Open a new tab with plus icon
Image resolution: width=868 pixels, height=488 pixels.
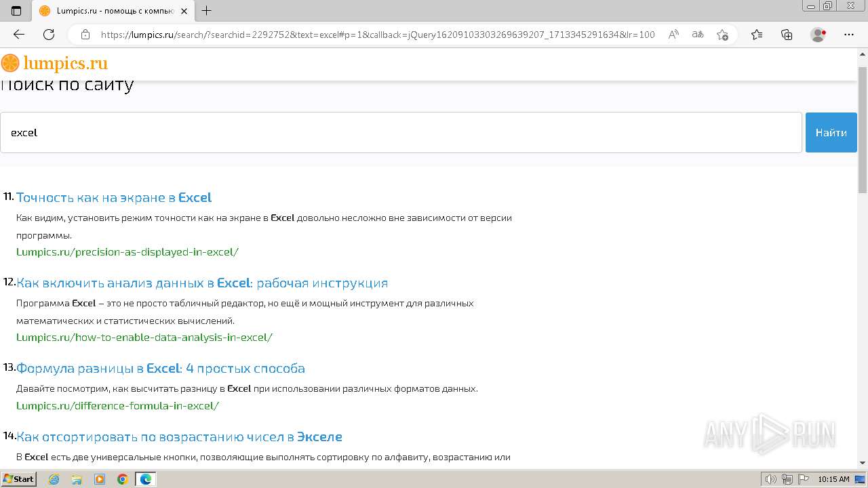pos(207,11)
